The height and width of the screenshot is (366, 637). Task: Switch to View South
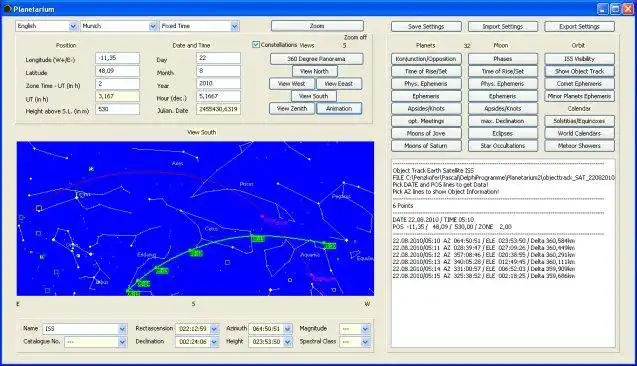pyautogui.click(x=314, y=96)
